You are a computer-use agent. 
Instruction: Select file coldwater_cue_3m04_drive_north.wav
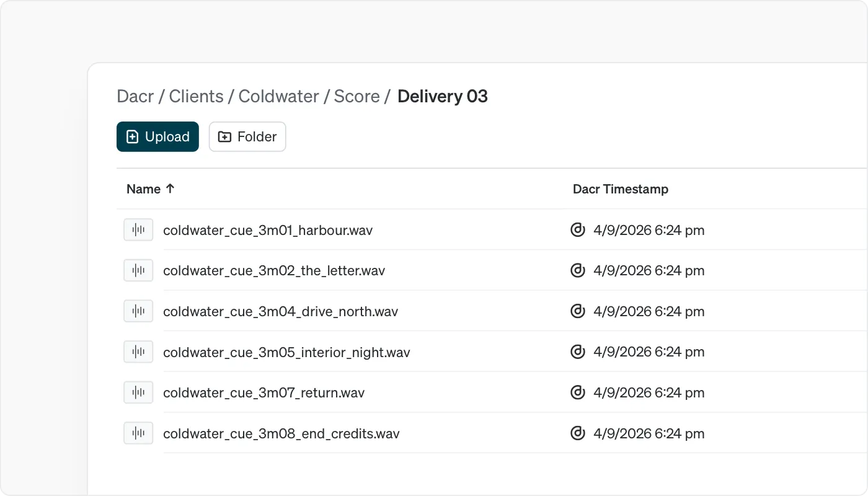pyautogui.click(x=281, y=312)
